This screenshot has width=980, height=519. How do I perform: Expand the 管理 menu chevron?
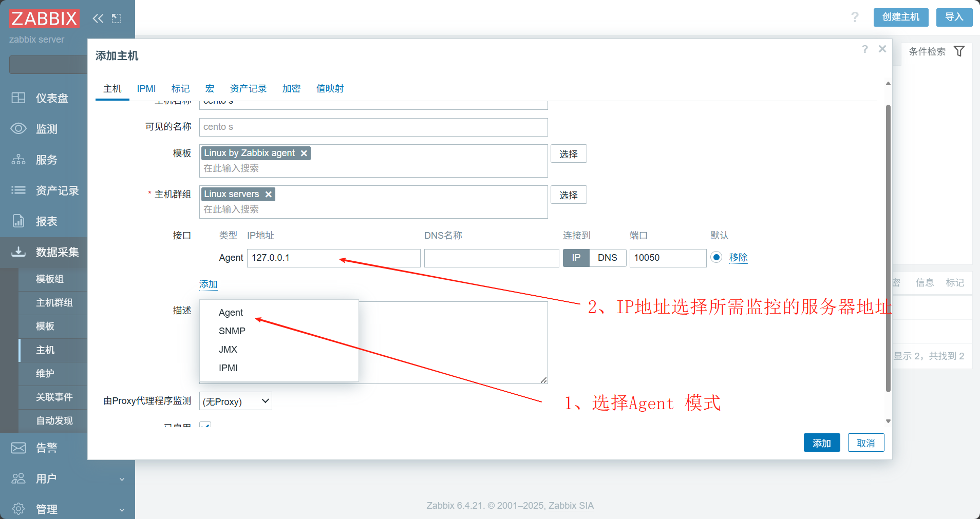[x=122, y=510]
